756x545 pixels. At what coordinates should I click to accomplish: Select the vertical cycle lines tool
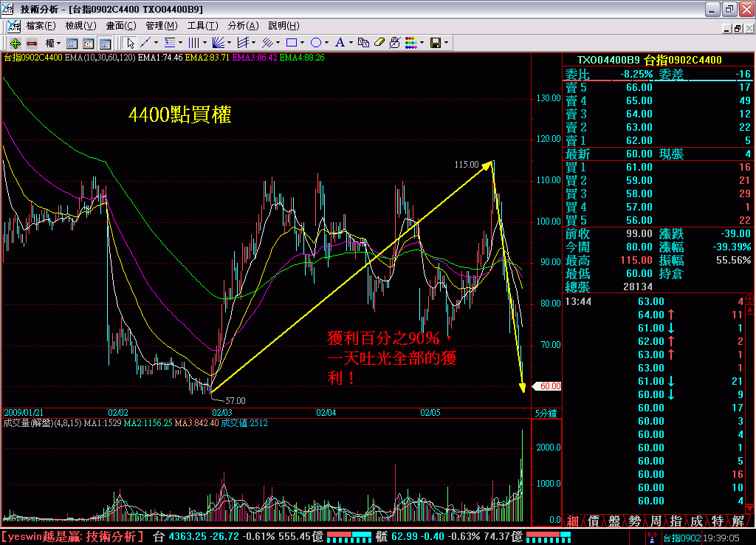194,43
